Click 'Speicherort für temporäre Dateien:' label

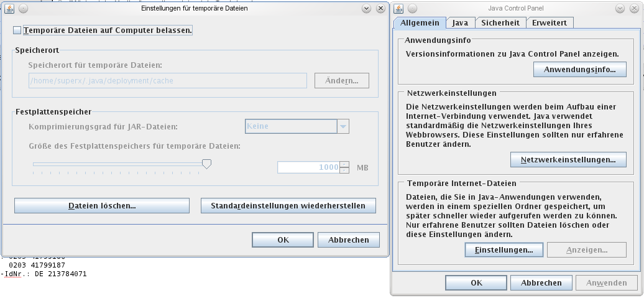(x=95, y=65)
